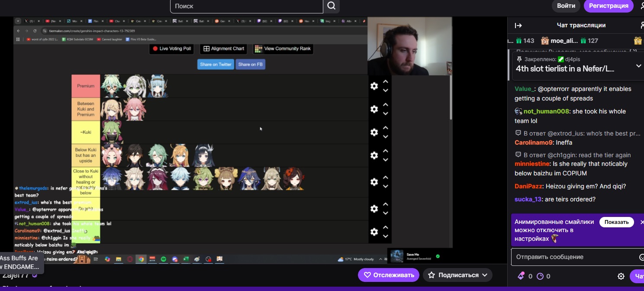This screenshot has height=291, width=644.
Task: Expand the pinned message by dj4pis
Action: click(x=638, y=66)
